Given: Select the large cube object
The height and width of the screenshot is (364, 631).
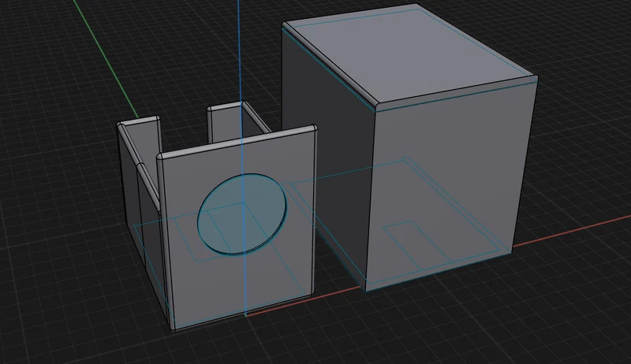Looking at the screenshot, I should (409, 147).
